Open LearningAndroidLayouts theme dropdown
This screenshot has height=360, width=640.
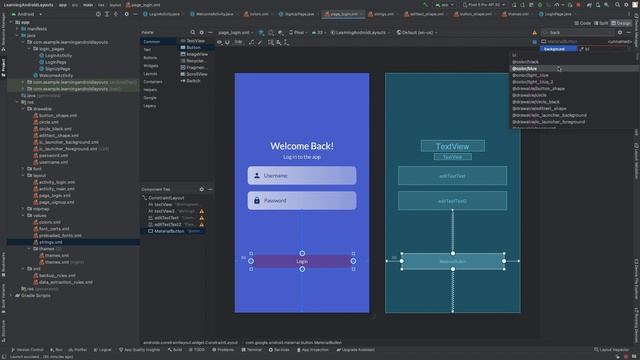click(360, 32)
